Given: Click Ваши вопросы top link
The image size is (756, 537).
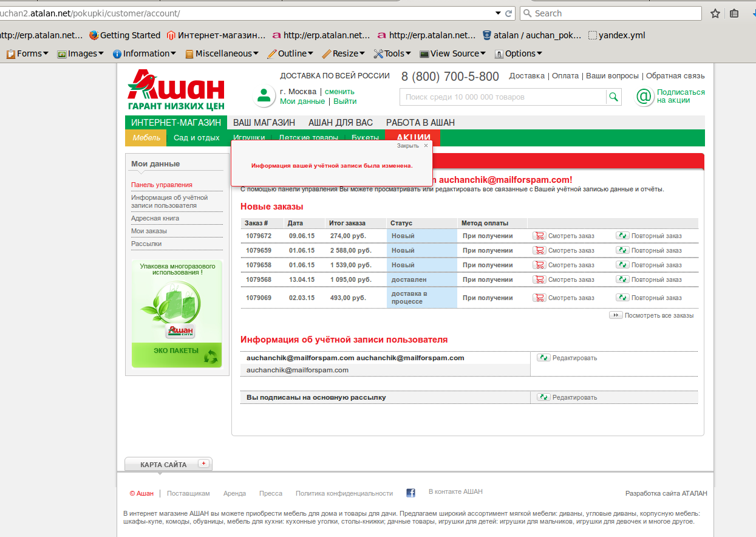Looking at the screenshot, I should (612, 76).
